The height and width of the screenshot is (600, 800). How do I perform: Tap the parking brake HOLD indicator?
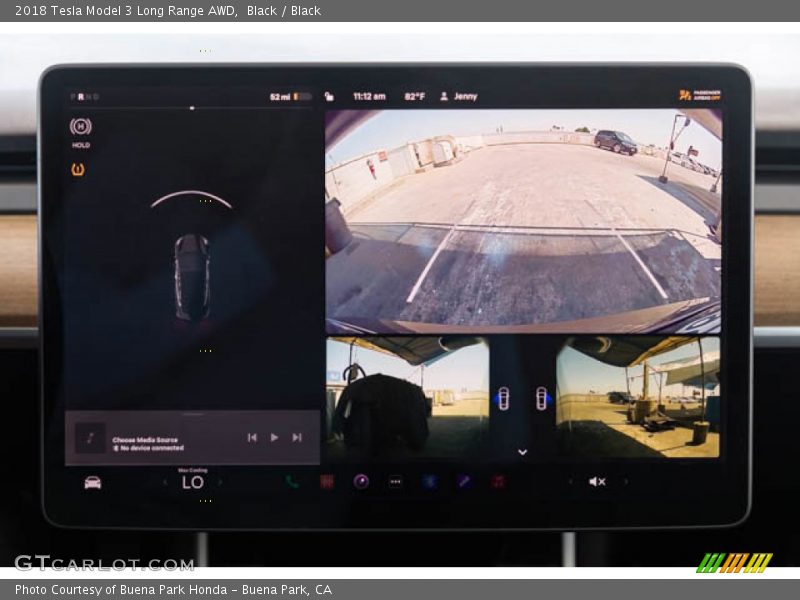80,127
